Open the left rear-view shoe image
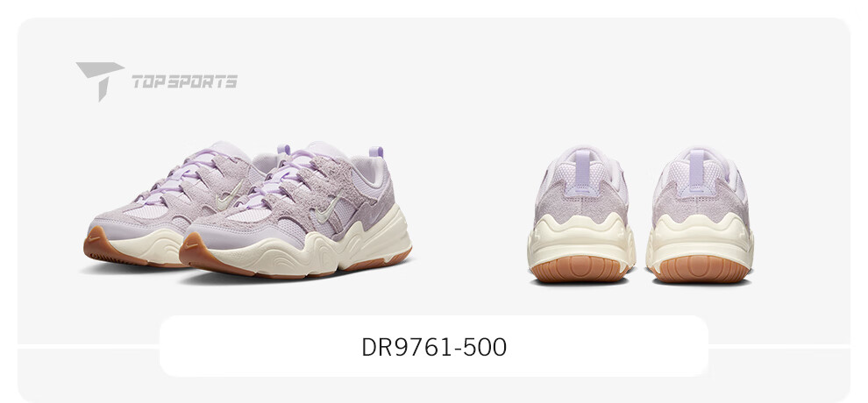 click(581, 215)
